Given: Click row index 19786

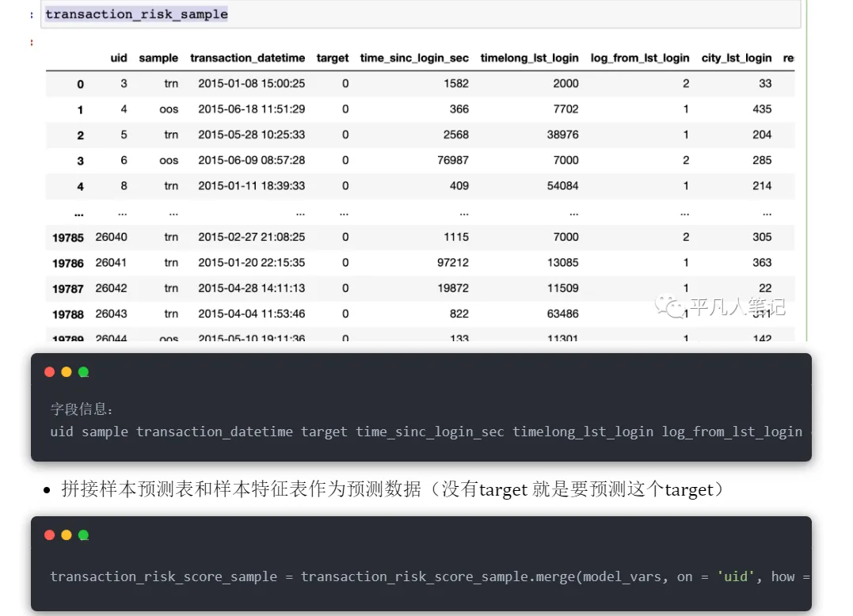Looking at the screenshot, I should [68, 263].
